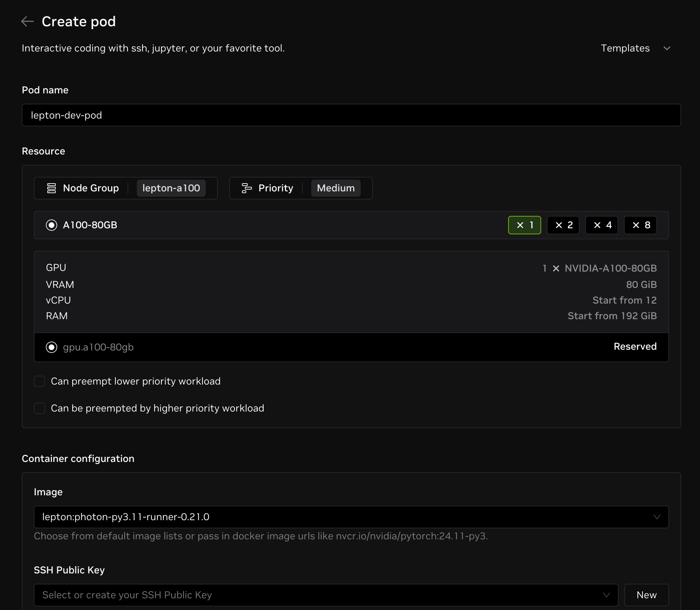The height and width of the screenshot is (610, 700).
Task: Click the Node Group stack icon
Action: point(52,188)
